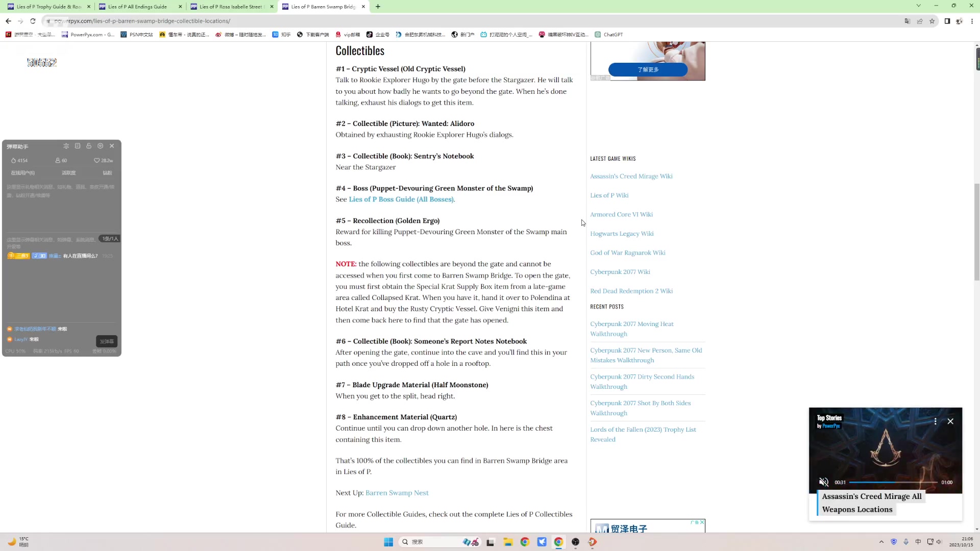Open the PowerPyx.com bookmark
Viewport: 980px width, 551px height.
(x=88, y=35)
